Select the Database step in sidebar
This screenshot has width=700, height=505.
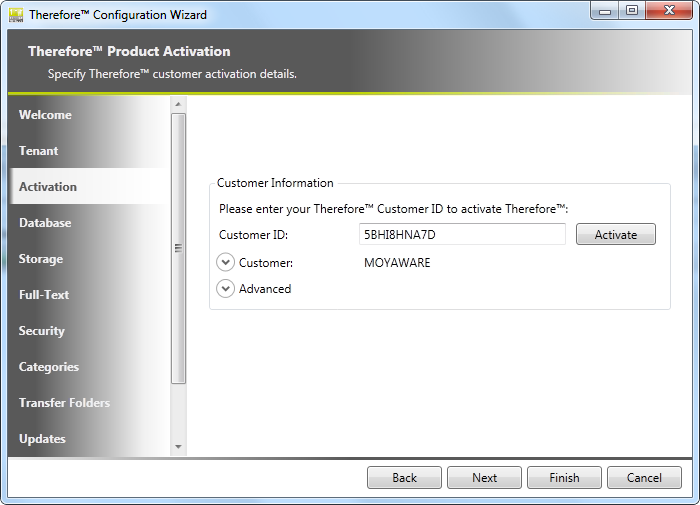click(x=45, y=223)
